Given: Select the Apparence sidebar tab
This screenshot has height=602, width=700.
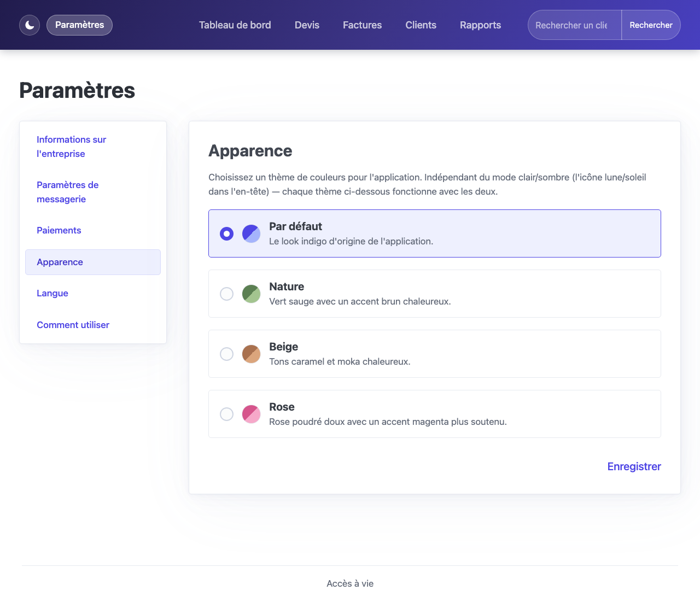Looking at the screenshot, I should (x=93, y=262).
